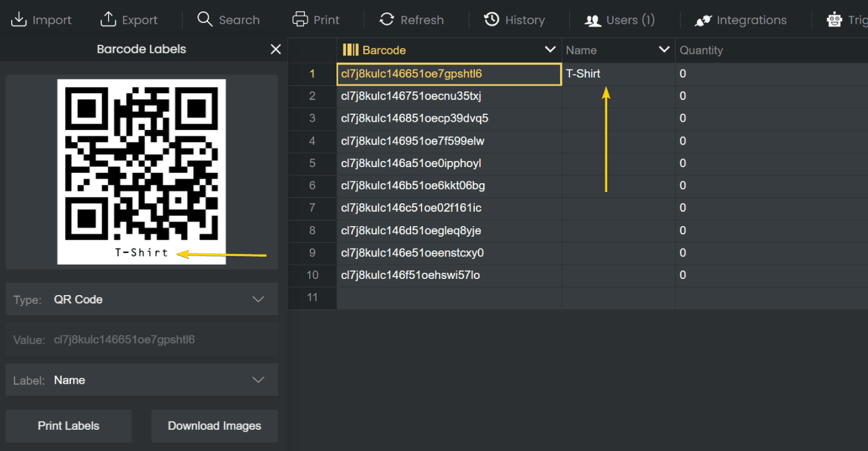Screen dimensions: 868x451
Task: Select barcode cell cl7j8kulc146c51oe02f161ic
Action: point(450,208)
